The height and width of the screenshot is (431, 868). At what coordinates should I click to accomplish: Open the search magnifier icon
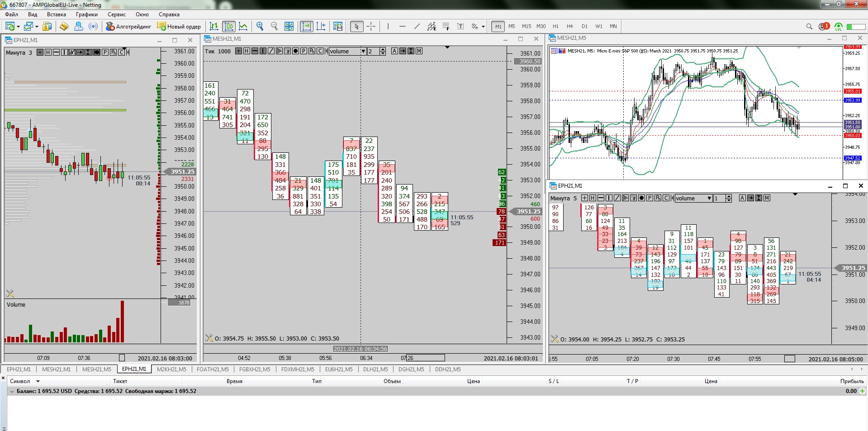pyautogui.click(x=809, y=26)
